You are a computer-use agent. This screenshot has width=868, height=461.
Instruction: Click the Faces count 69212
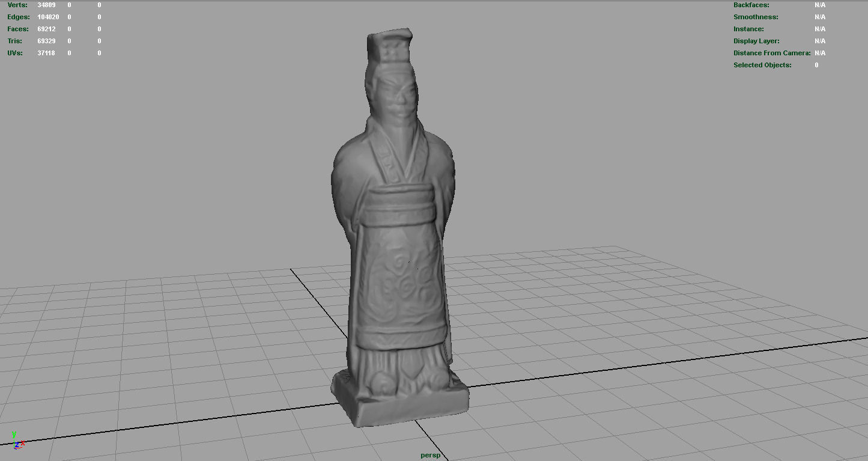[x=46, y=29]
